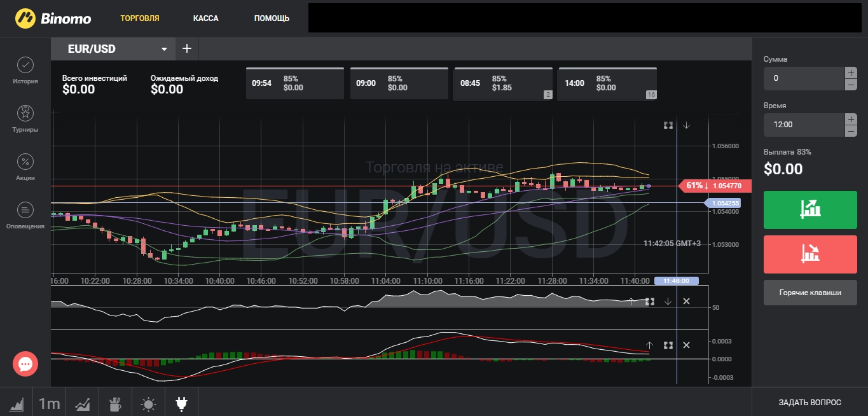868x416 pixels.
Task: Click the 11:42:05 GMT+3 clock text
Action: pos(672,243)
